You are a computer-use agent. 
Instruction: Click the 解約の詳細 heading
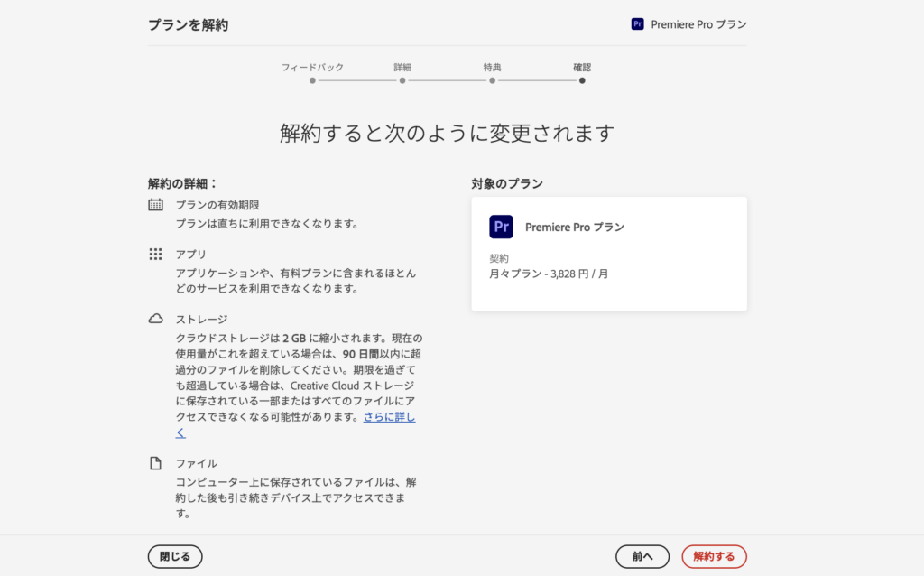(183, 183)
